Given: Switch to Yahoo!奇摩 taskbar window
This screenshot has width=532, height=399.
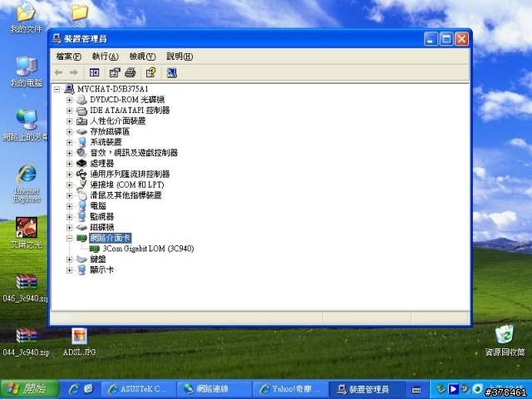Looking at the screenshot, I should point(290,389).
